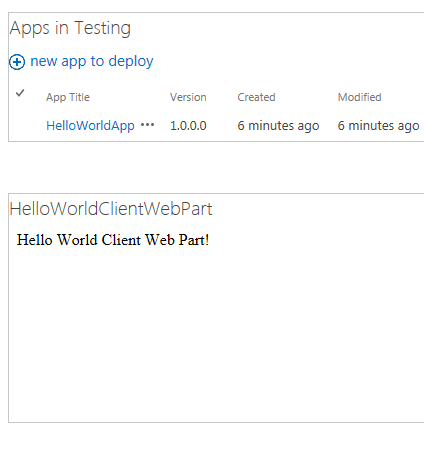Click the circled plus icon
The image size is (424, 449).
point(17,62)
